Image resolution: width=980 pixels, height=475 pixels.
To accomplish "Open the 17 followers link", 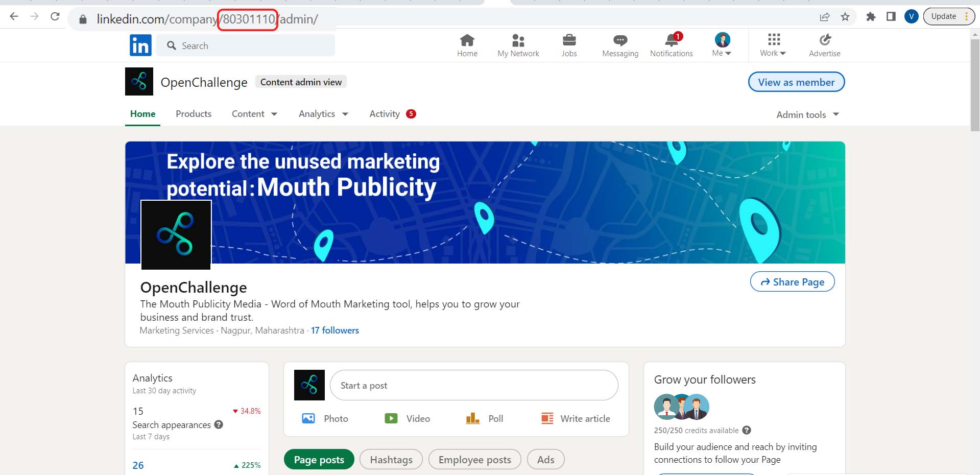I will pyautogui.click(x=335, y=330).
